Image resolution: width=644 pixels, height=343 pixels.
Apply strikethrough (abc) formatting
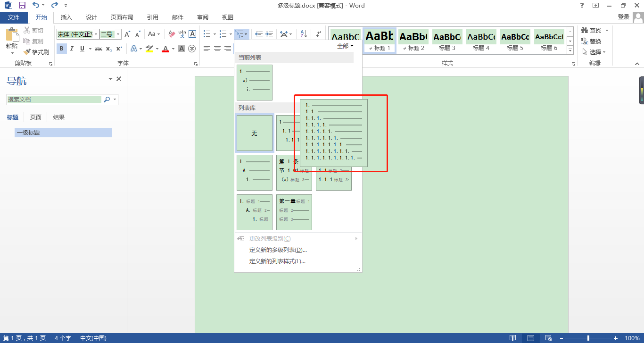[x=99, y=49]
